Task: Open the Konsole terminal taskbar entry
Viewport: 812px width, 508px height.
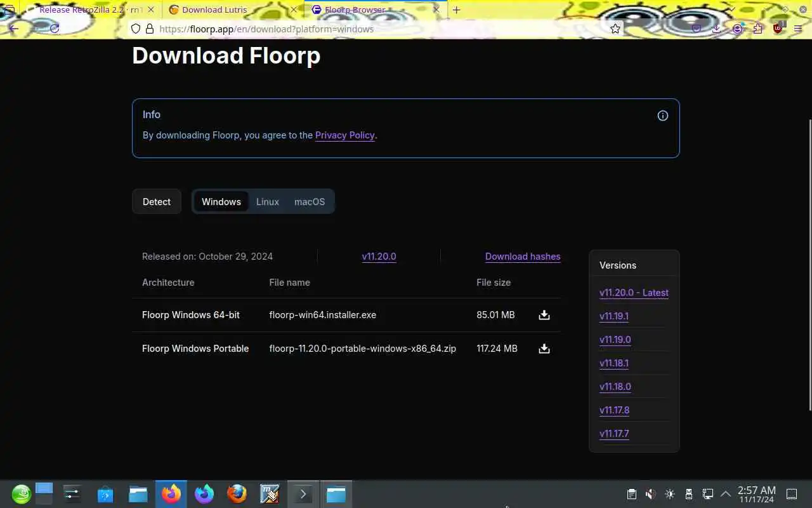Action: pyautogui.click(x=303, y=494)
